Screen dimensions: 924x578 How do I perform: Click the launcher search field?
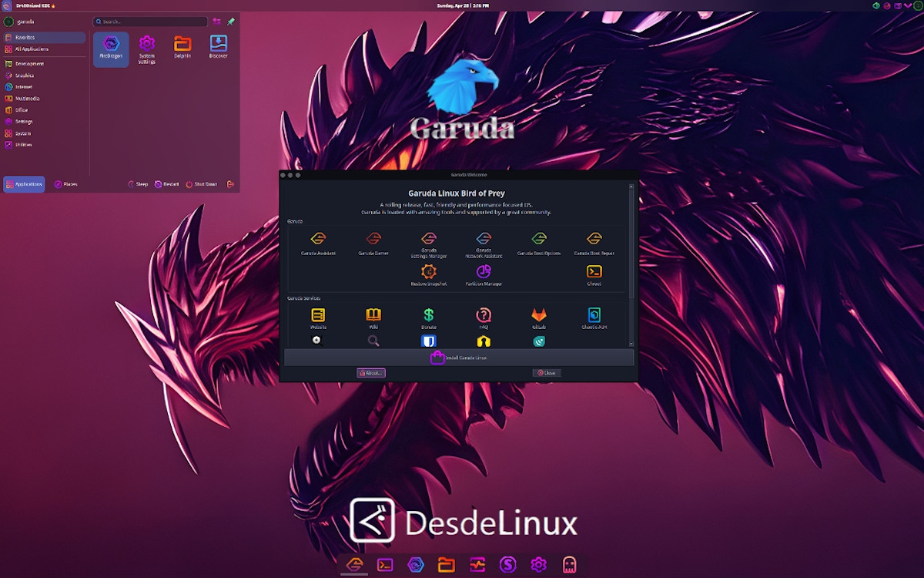pyautogui.click(x=150, y=22)
